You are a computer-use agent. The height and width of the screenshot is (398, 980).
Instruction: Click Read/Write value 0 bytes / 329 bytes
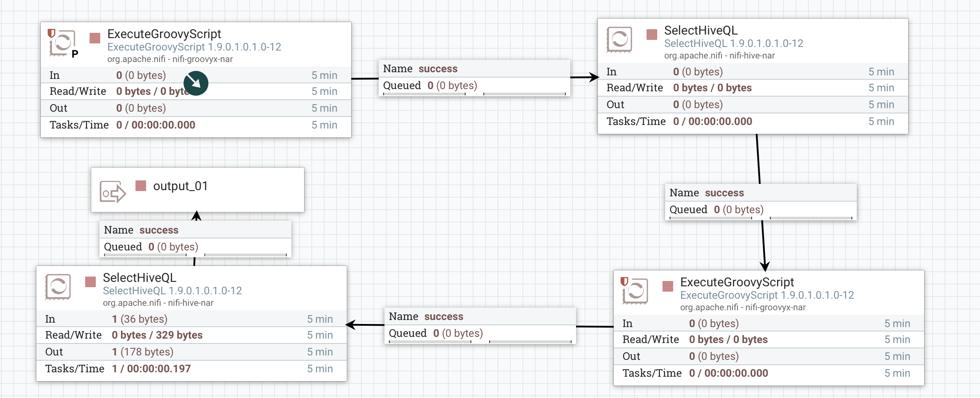[157, 335]
